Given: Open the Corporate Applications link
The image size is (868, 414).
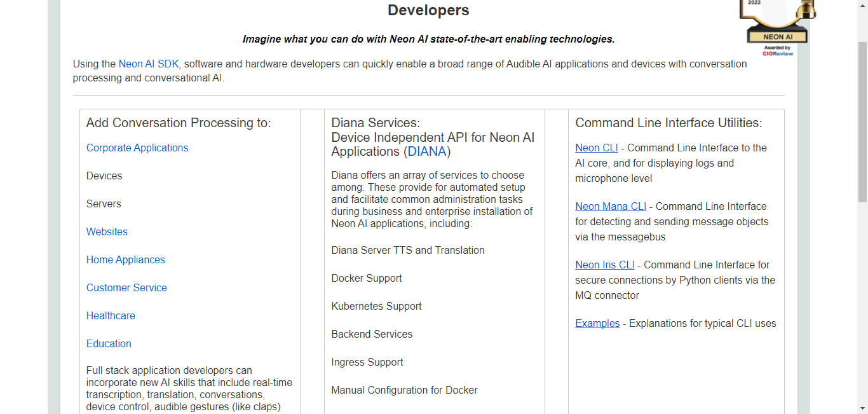Looking at the screenshot, I should pos(137,148).
